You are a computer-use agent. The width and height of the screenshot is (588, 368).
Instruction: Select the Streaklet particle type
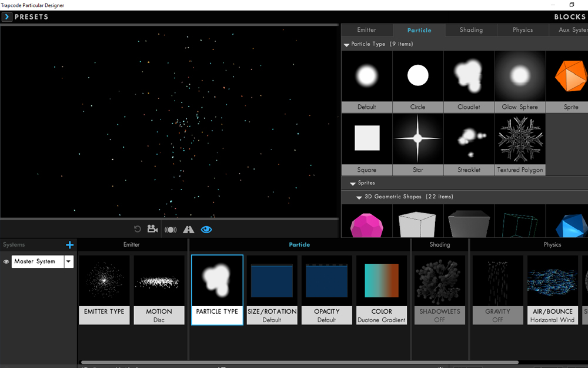point(469,145)
